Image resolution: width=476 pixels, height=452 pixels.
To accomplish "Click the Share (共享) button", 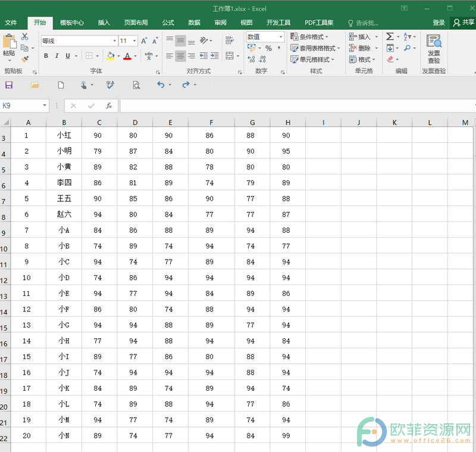I will click(464, 23).
